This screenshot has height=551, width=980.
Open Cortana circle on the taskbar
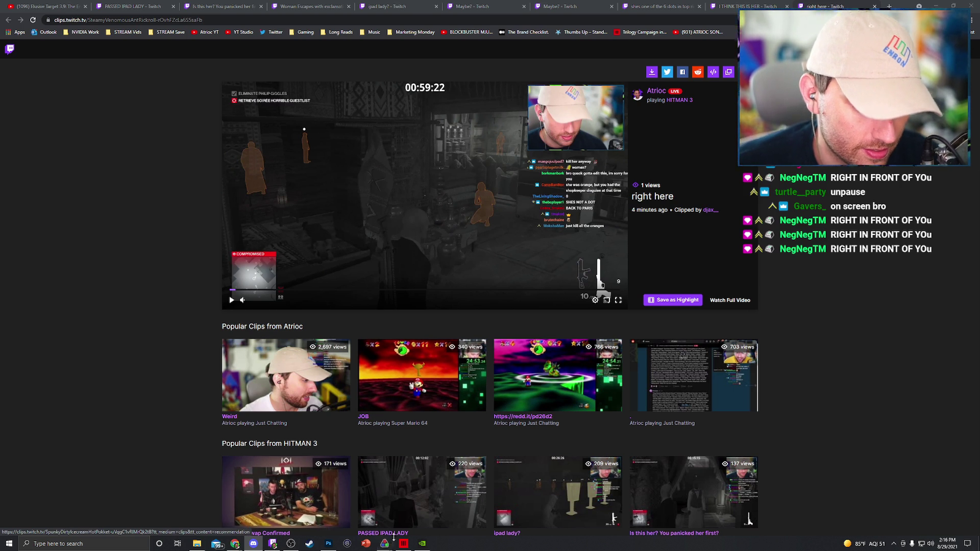coord(159,543)
